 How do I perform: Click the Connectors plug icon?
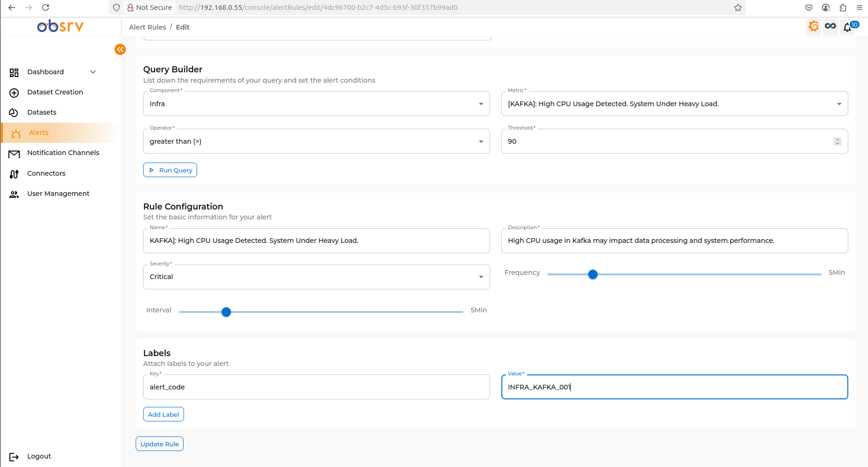point(14,174)
